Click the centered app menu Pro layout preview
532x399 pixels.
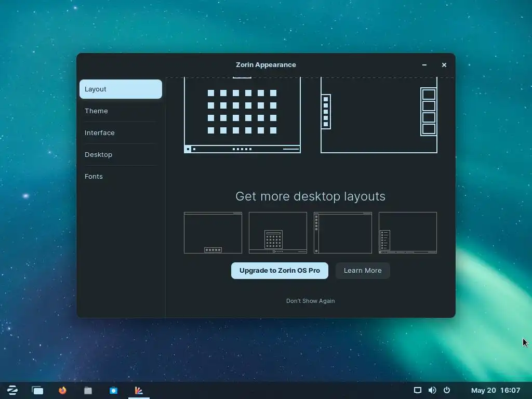pos(278,233)
